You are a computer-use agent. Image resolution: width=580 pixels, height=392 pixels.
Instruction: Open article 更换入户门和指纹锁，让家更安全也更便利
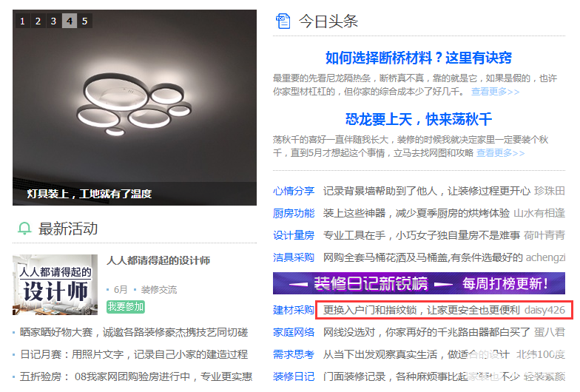(422, 310)
